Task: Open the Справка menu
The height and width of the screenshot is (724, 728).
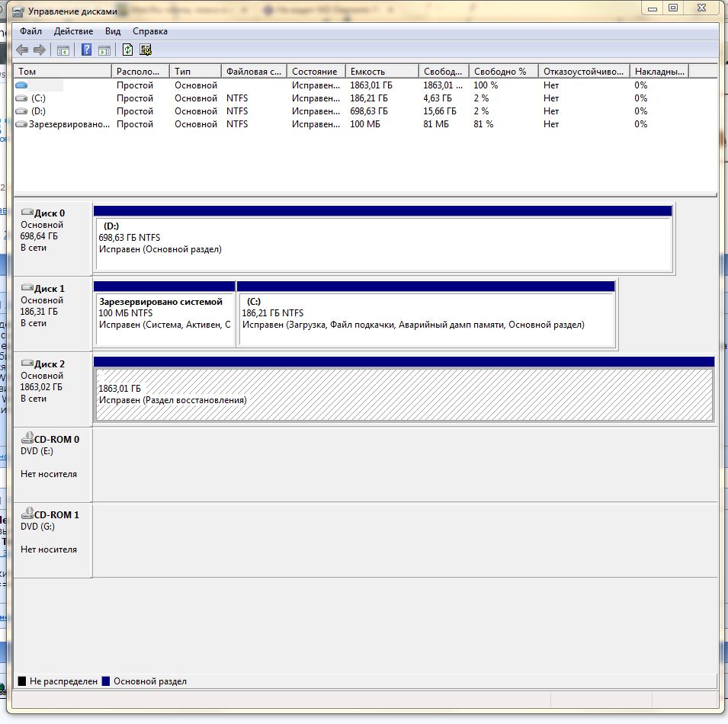Action: point(150,31)
